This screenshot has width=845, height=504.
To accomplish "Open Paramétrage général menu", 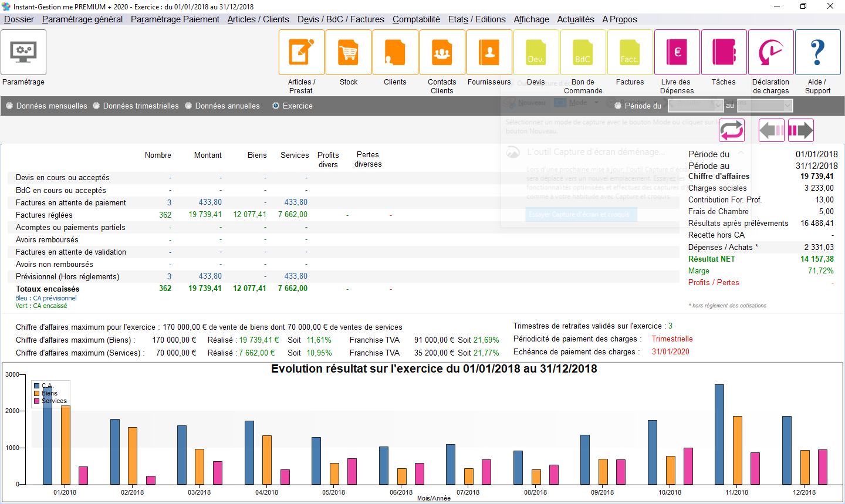I will click(x=82, y=19).
